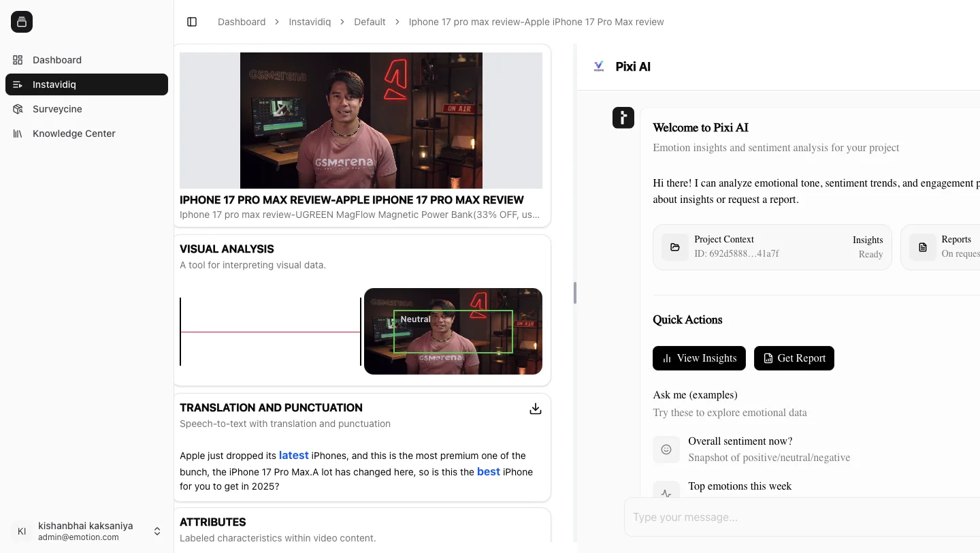Viewport: 980px width, 553px height.
Task: Choose the 'Overall sentiment now?' example
Action: (x=740, y=441)
